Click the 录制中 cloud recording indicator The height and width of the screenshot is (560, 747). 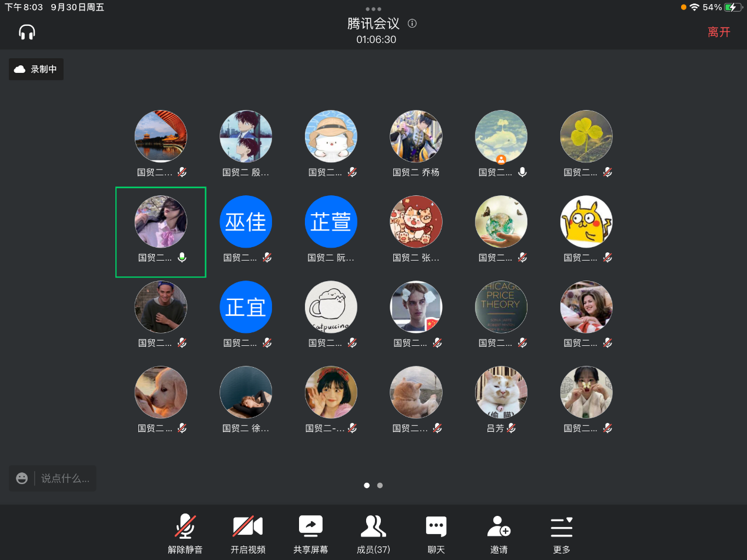(x=36, y=69)
